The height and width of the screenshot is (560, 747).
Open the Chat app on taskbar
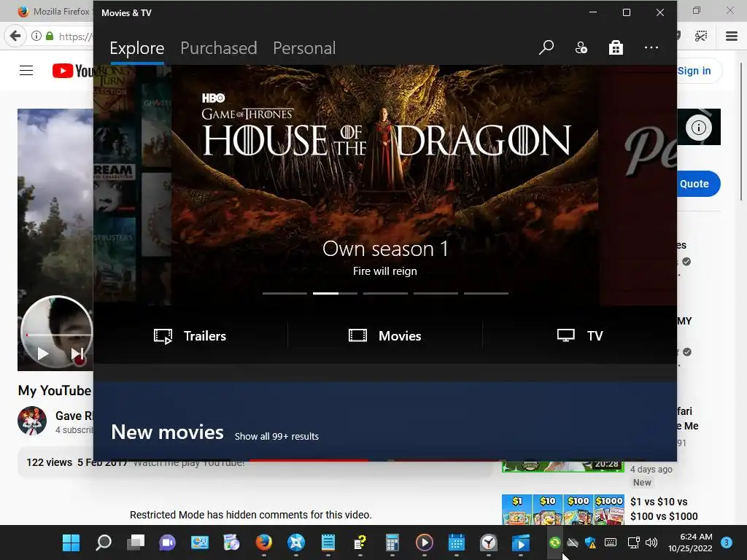(167, 542)
